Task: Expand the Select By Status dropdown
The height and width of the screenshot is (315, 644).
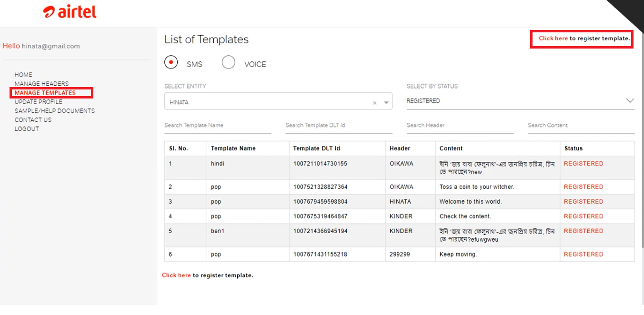Action: point(630,101)
